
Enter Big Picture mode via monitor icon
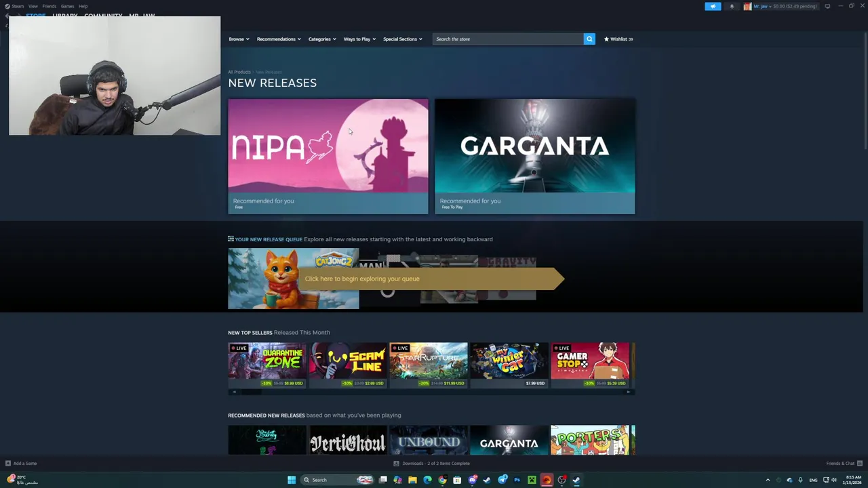tap(827, 6)
